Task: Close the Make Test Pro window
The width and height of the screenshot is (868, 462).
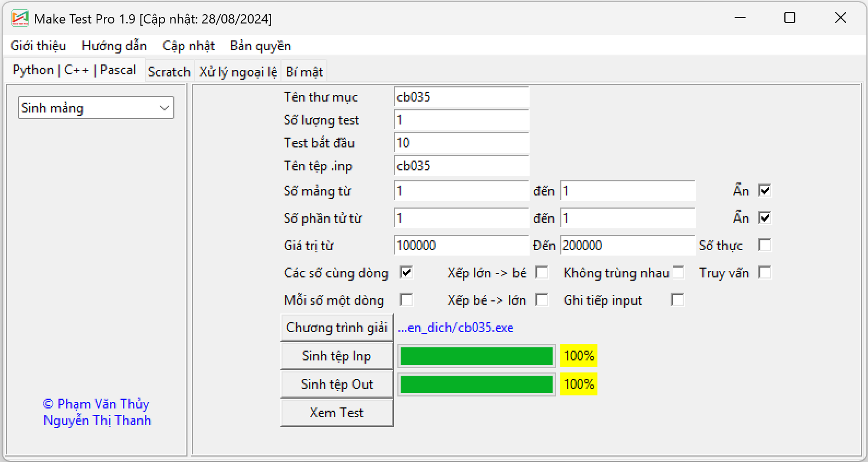Action: [x=841, y=18]
